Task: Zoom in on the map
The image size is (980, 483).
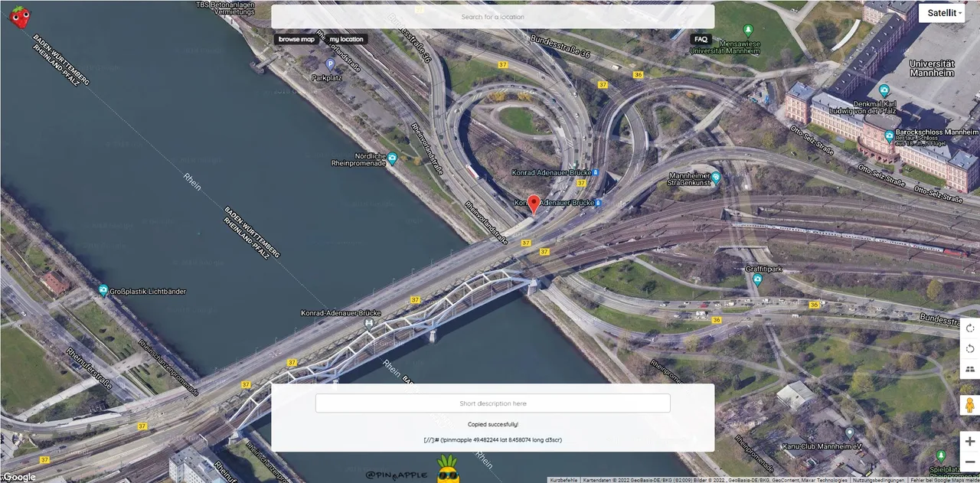Action: (970, 442)
